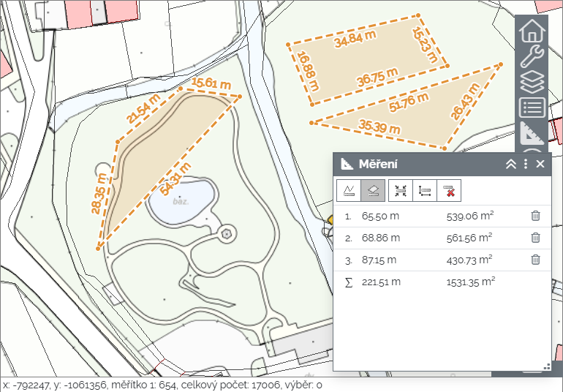
Task: Click the Home icon in the sidebar
Action: (532, 31)
